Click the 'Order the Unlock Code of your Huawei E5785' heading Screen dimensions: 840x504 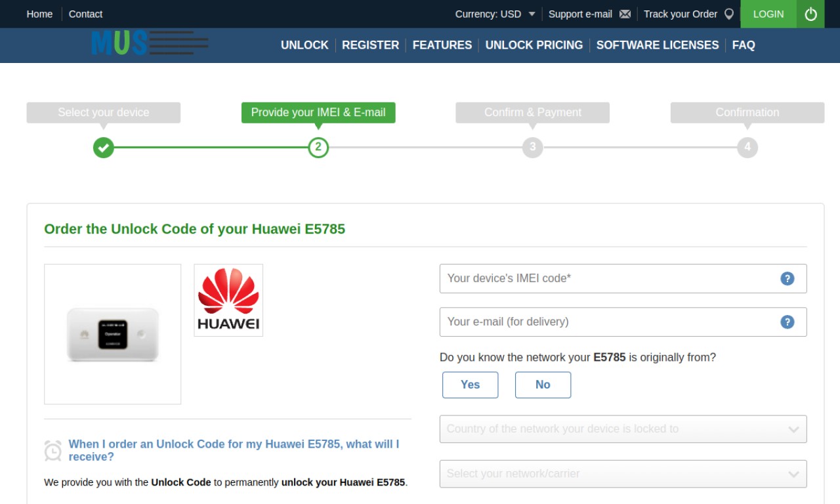[x=194, y=229]
